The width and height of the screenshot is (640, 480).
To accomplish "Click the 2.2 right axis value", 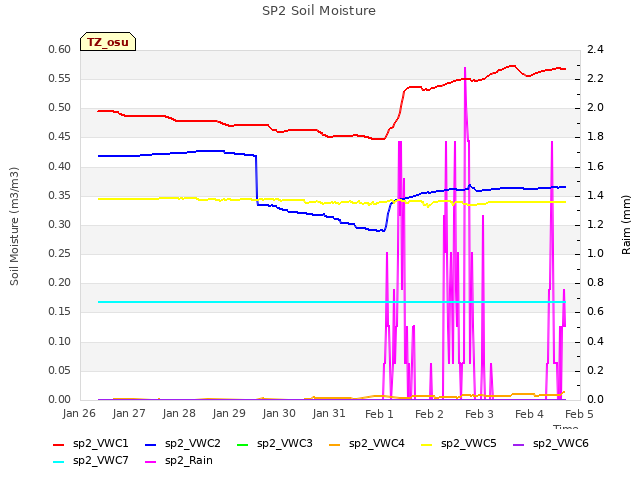I will [596, 78].
